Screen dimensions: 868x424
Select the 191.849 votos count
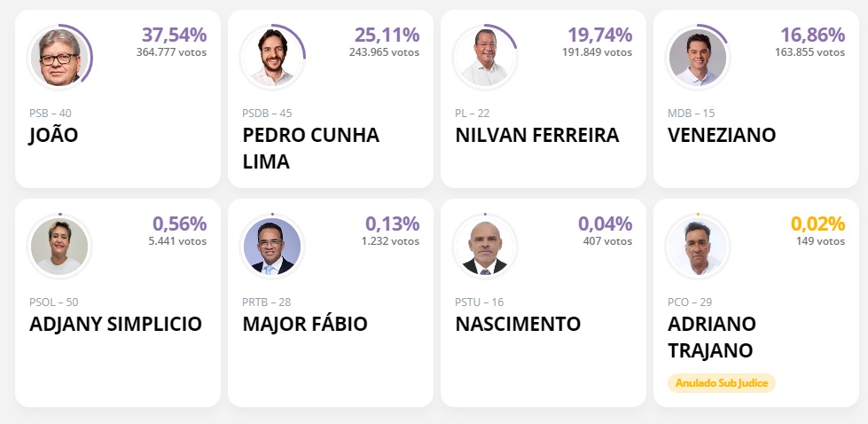[x=597, y=52]
